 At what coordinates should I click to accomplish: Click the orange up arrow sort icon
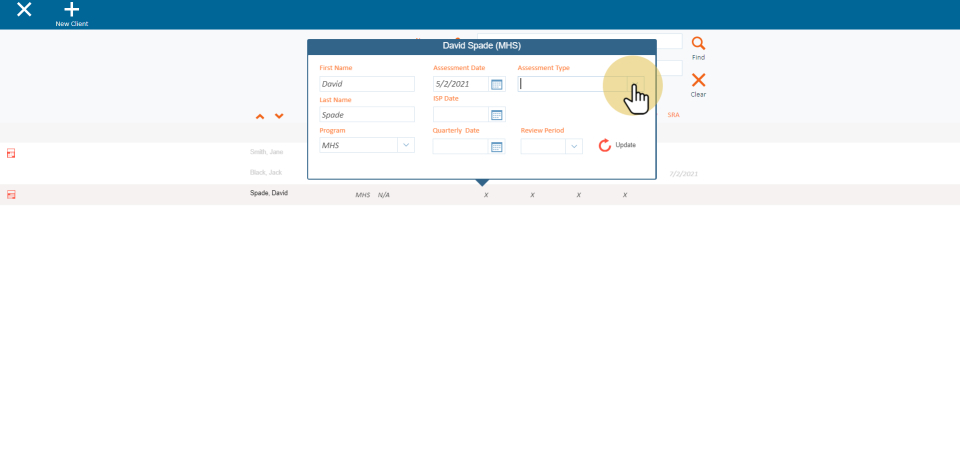260,117
